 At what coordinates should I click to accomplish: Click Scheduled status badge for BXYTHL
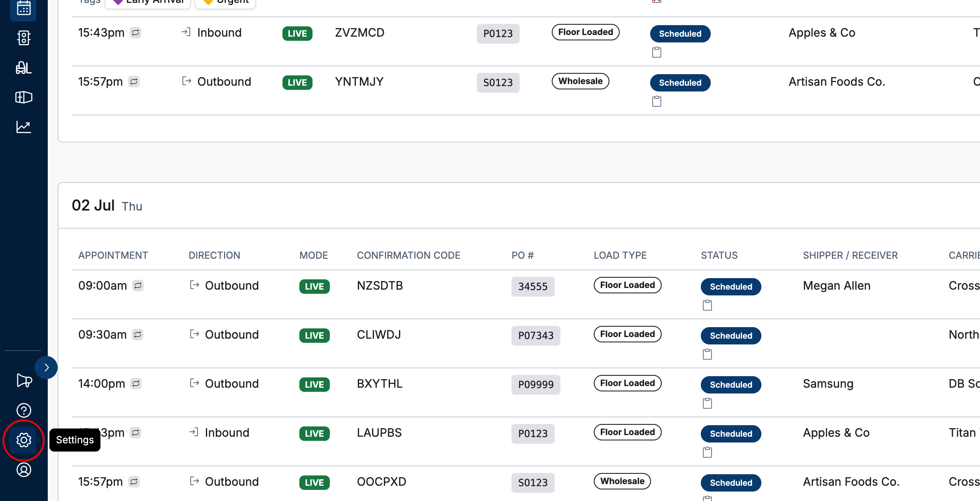coord(731,385)
